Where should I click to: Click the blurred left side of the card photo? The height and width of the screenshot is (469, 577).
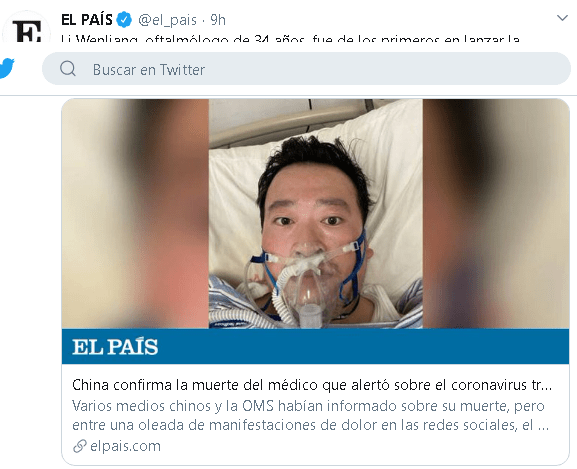click(135, 213)
